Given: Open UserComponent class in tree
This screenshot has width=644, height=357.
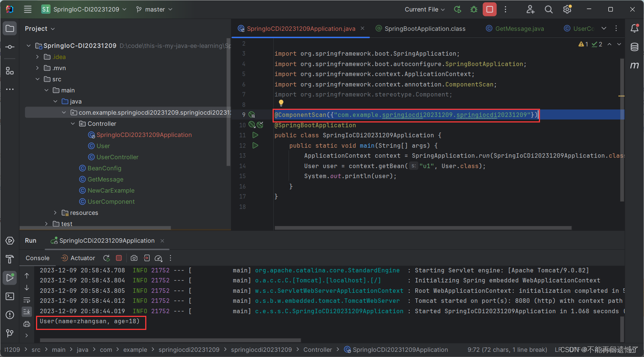Looking at the screenshot, I should 111,202.
